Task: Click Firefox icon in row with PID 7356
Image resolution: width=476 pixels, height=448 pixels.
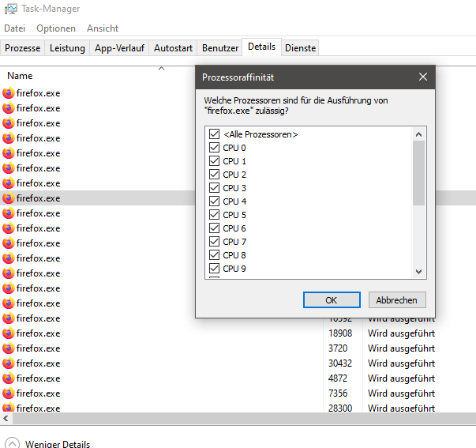Action: (x=9, y=393)
